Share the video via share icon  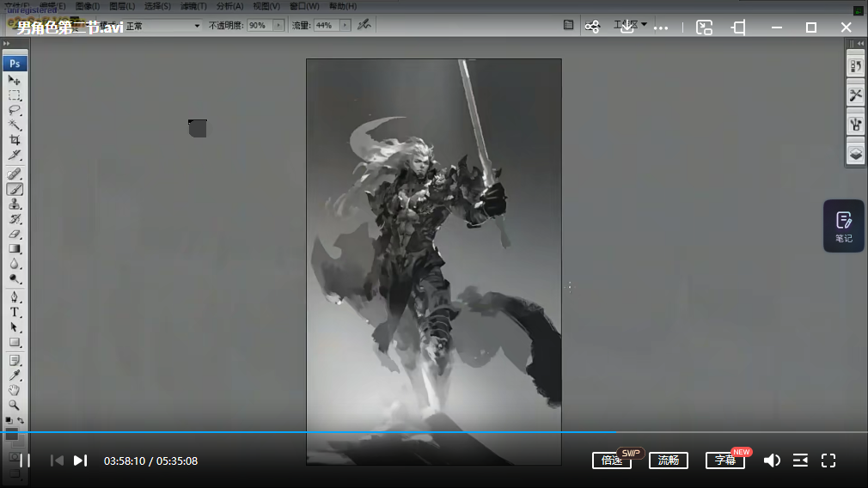[x=592, y=27]
